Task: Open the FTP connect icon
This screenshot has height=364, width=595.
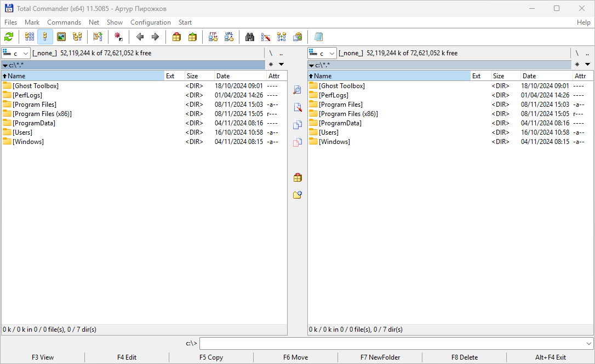Action: click(x=213, y=37)
